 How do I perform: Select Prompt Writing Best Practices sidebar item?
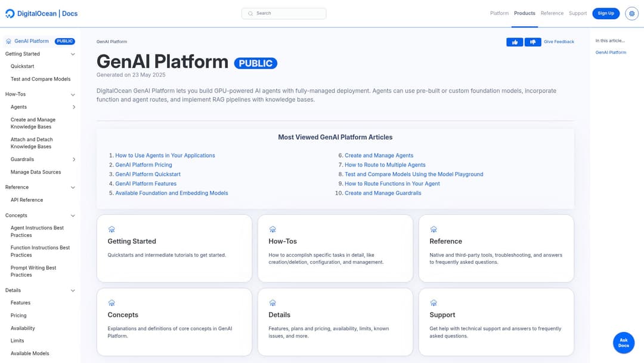point(33,271)
